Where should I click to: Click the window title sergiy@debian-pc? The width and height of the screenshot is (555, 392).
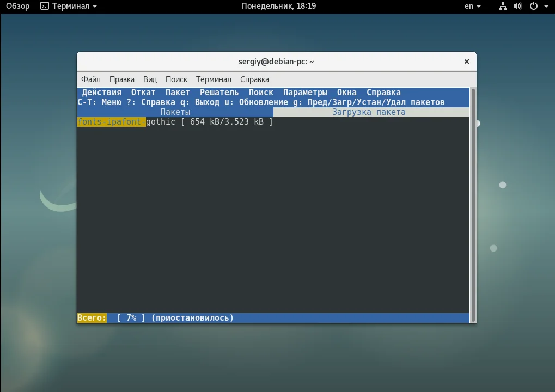[x=276, y=62]
